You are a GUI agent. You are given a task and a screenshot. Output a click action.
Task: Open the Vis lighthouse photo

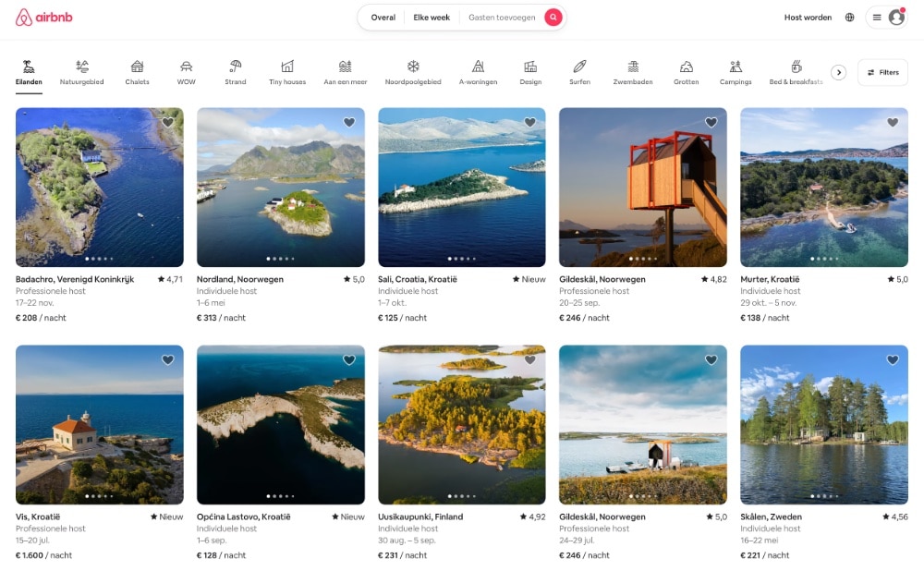[x=99, y=424]
